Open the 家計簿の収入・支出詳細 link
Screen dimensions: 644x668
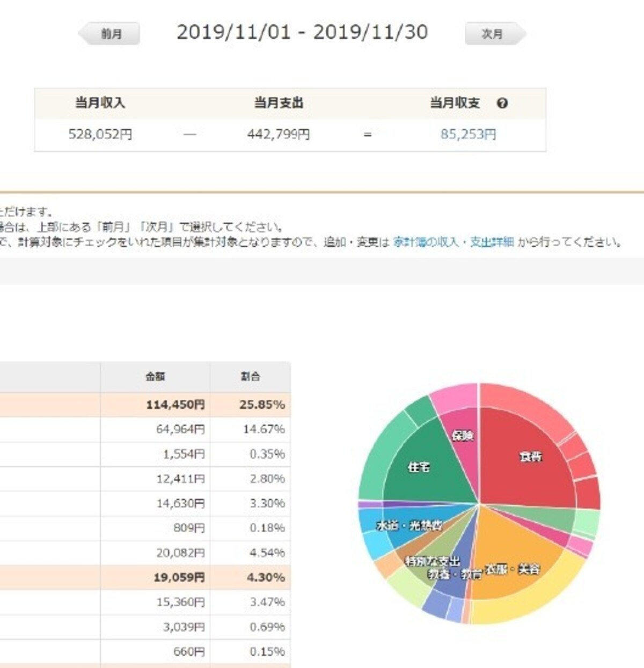(453, 242)
